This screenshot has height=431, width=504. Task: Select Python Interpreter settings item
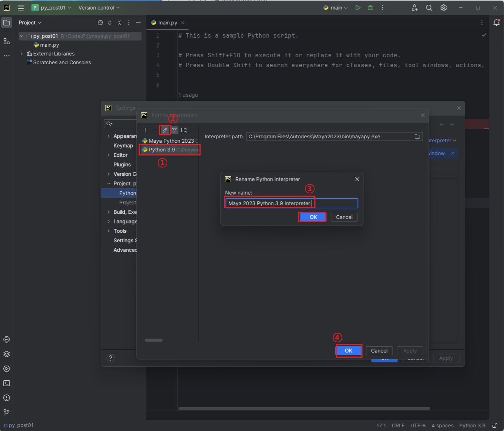pos(119,193)
